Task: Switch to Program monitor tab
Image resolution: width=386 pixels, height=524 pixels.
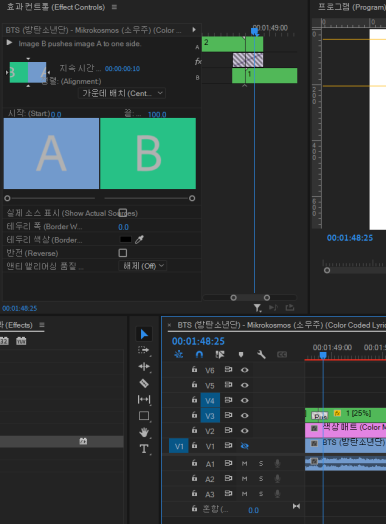Action: [x=352, y=7]
